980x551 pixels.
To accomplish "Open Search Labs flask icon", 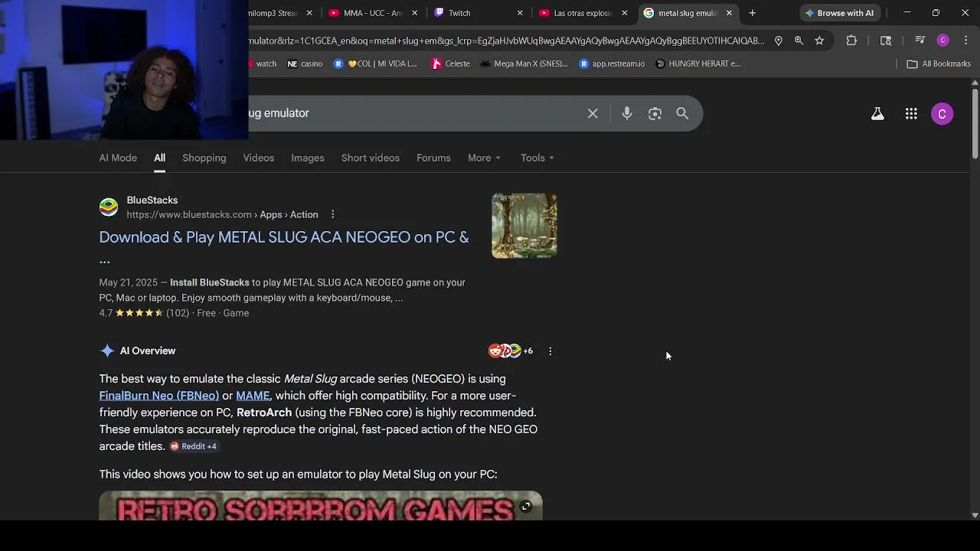I will (x=877, y=114).
